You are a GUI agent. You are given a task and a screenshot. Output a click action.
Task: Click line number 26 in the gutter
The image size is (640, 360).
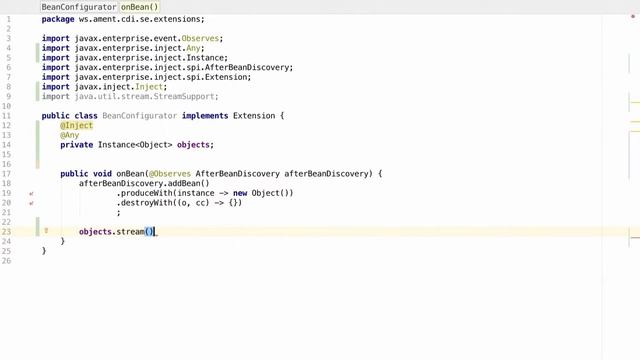point(6,261)
